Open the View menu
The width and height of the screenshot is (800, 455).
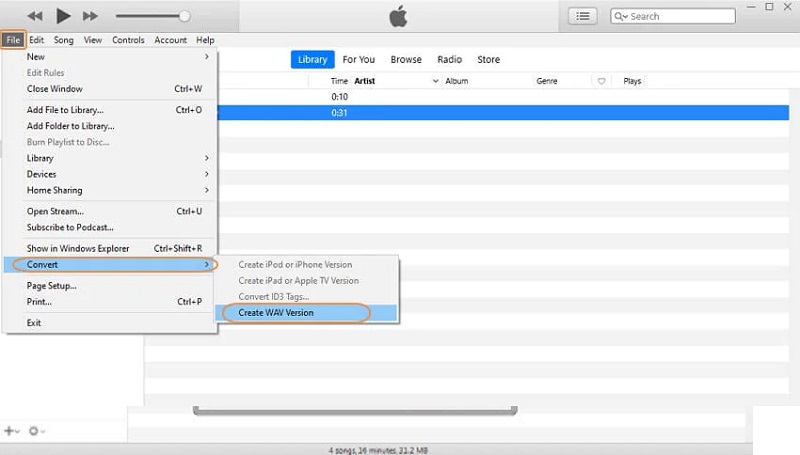(93, 40)
